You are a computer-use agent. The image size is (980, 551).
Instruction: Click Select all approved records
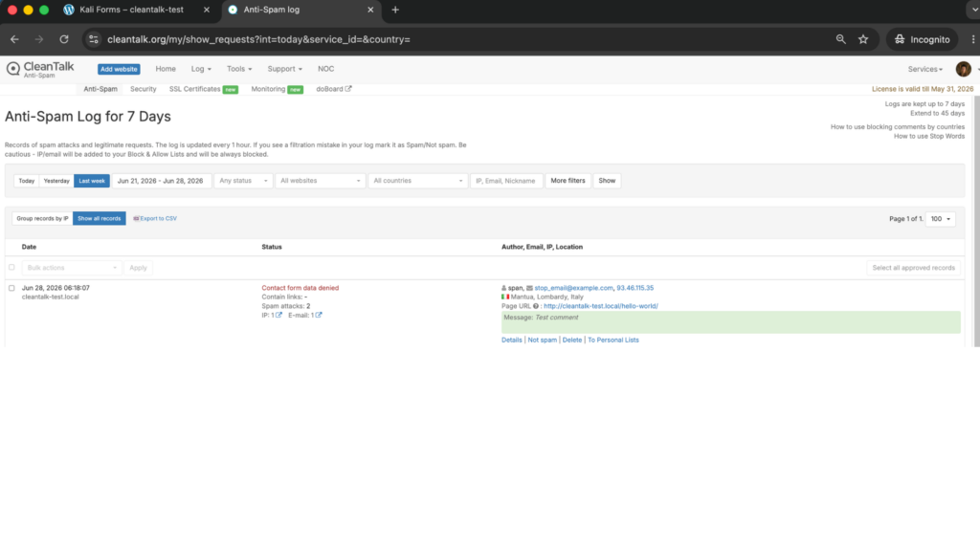913,268
